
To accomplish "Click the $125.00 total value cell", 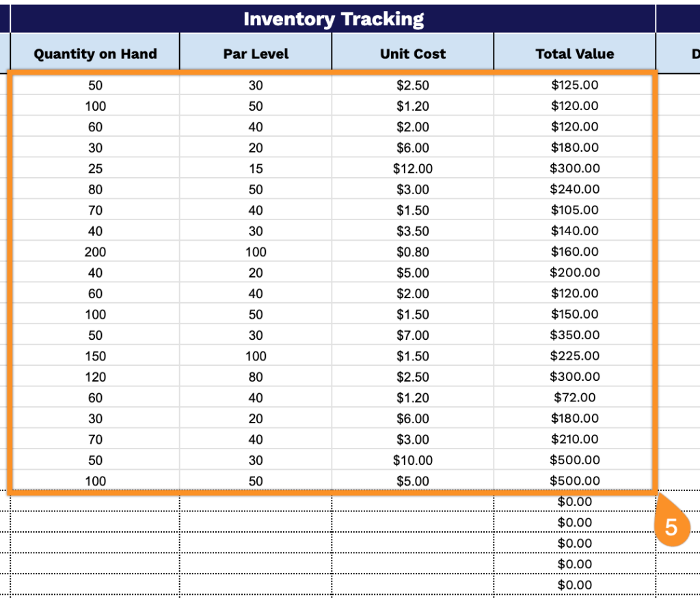I will coord(575,85).
